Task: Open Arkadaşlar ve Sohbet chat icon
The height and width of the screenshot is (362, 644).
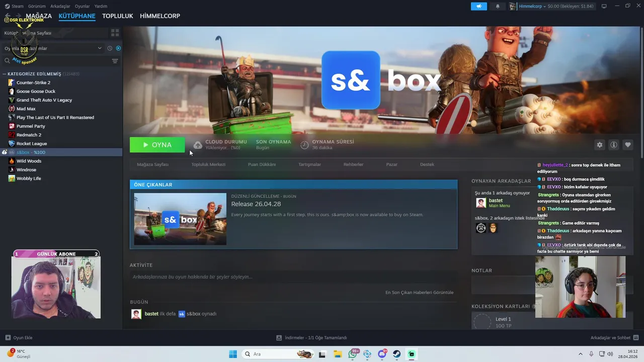Action: (x=635, y=337)
